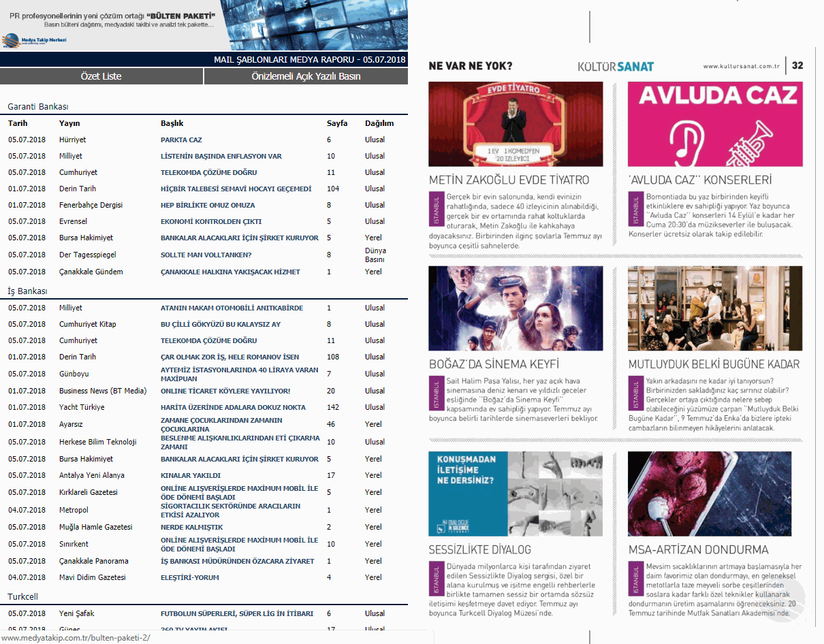Image resolution: width=824 pixels, height=644 pixels.
Task: Select the Business News (BT Media) cell
Action: (103, 391)
